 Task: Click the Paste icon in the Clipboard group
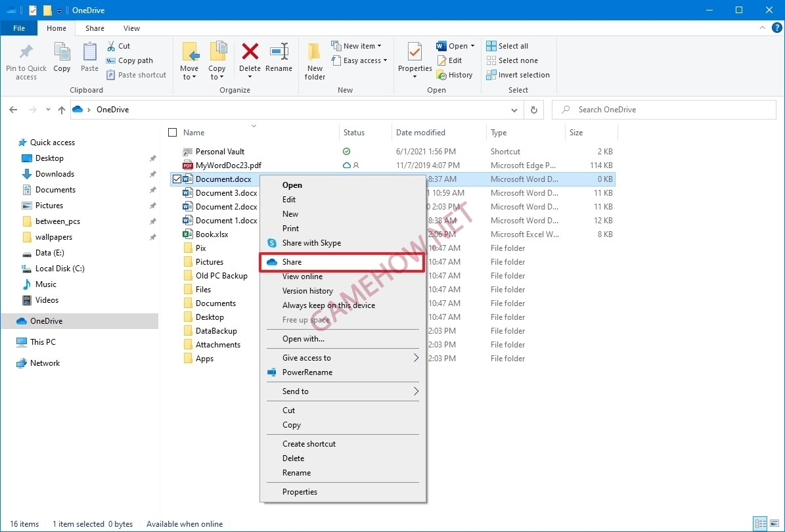pyautogui.click(x=89, y=59)
